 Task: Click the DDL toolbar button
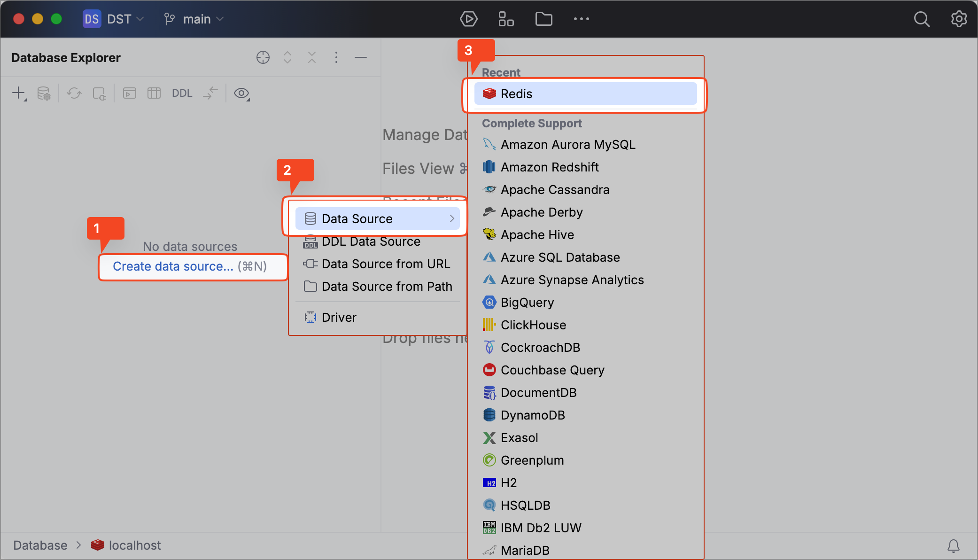click(x=182, y=93)
